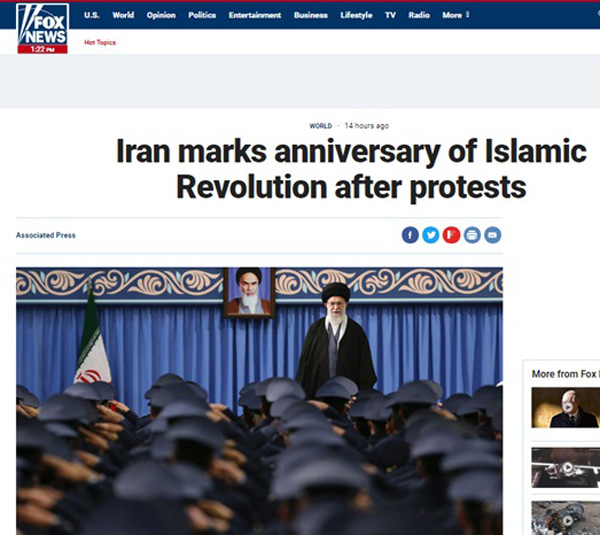The image size is (600, 535).
Task: Click the WORLD category label above headline
Action: [x=321, y=126]
